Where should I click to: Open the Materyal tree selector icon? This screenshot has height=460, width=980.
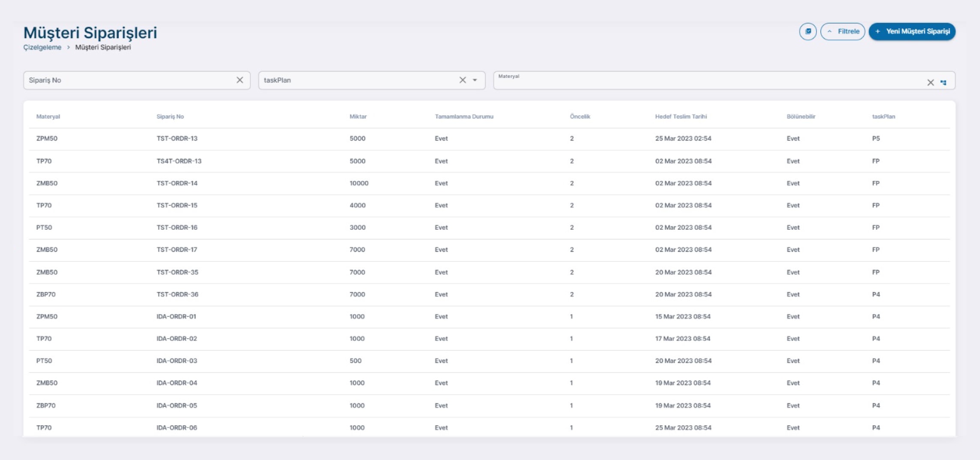pos(944,82)
